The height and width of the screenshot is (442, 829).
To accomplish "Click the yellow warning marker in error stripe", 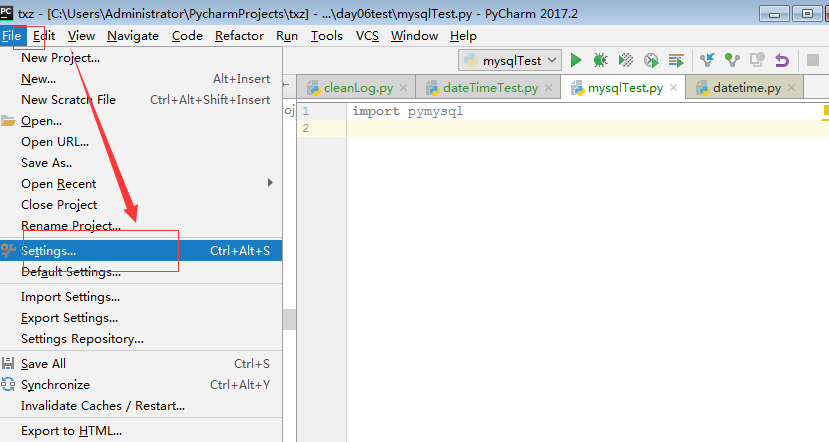I will coord(826,112).
